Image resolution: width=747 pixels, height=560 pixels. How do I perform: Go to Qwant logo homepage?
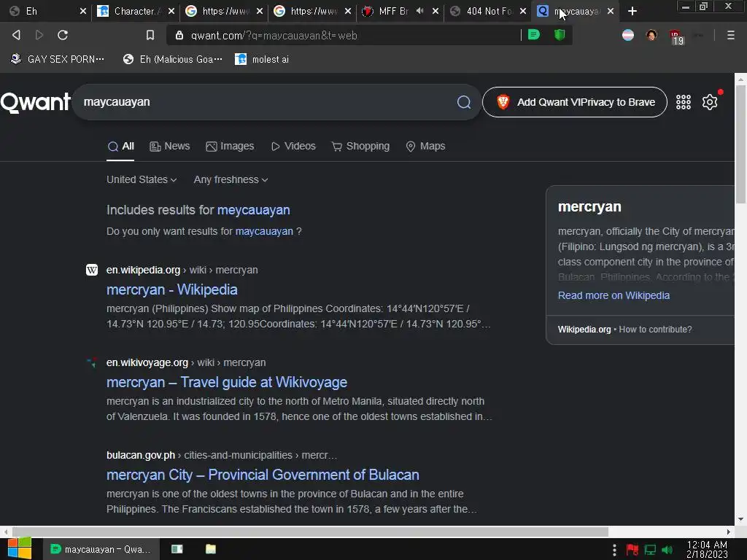pos(35,102)
